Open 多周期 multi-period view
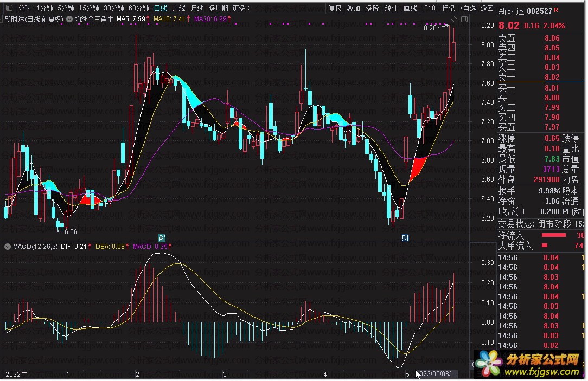The width and height of the screenshot is (588, 381). pos(218,8)
